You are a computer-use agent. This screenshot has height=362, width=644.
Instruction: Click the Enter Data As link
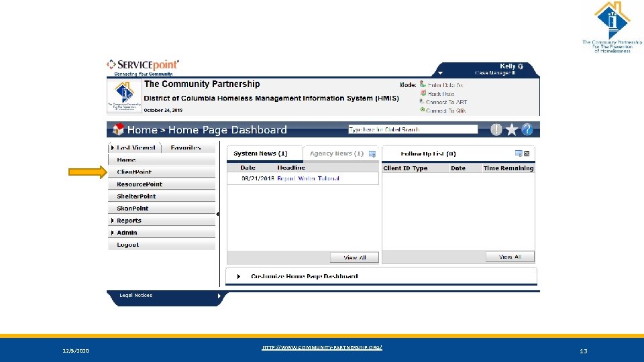pos(445,85)
